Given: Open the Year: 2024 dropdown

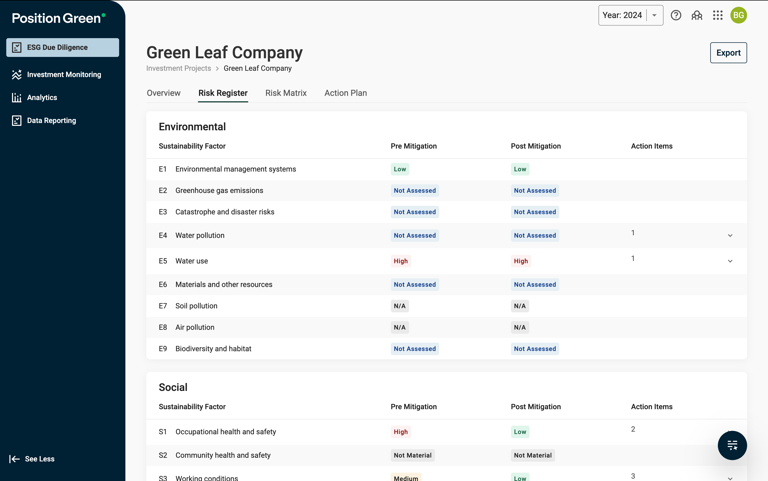Looking at the screenshot, I should pyautogui.click(x=630, y=15).
